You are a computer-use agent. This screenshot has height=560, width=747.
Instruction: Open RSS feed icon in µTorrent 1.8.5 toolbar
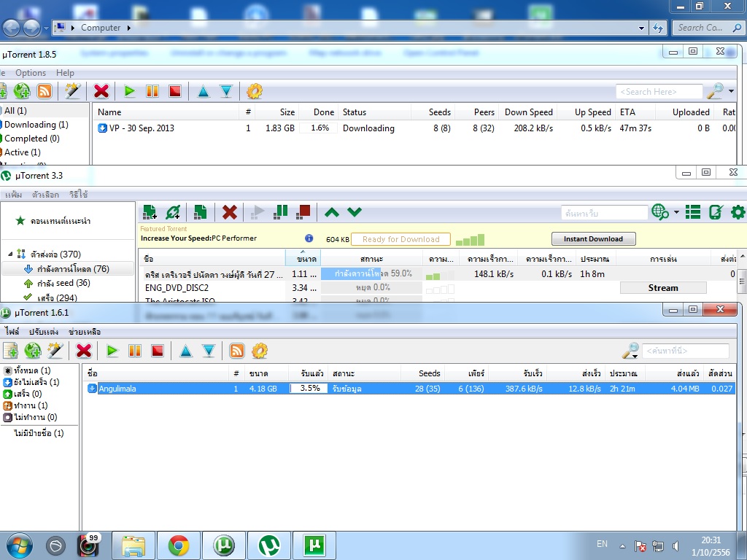pos(44,91)
